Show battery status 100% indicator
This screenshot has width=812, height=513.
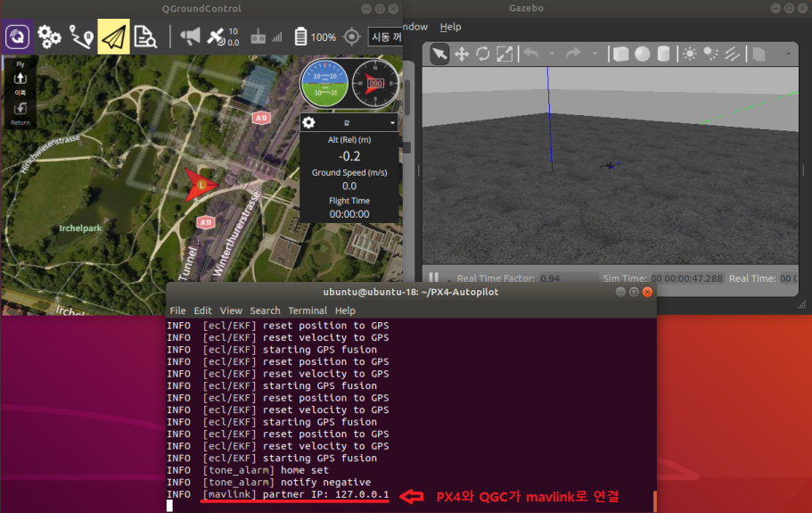coord(315,37)
